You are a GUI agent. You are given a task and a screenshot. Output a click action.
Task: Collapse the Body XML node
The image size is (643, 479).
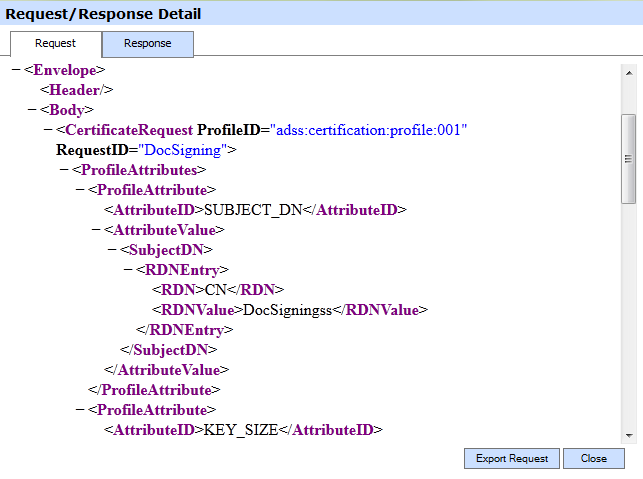[x=32, y=110]
